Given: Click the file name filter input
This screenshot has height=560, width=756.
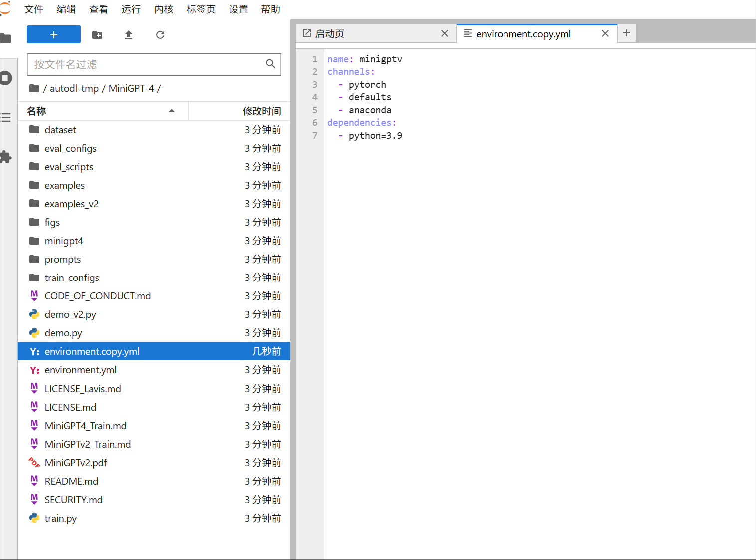Looking at the screenshot, I should [x=147, y=64].
